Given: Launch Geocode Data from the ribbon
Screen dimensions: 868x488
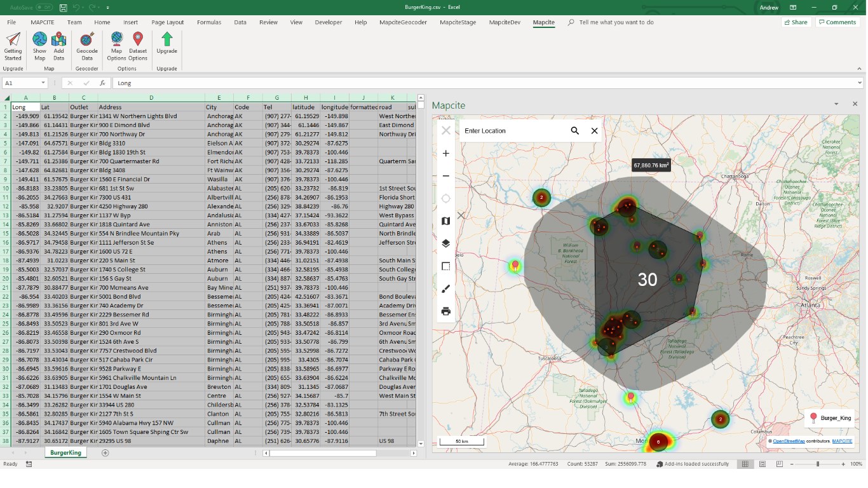Looking at the screenshot, I should click(x=87, y=46).
